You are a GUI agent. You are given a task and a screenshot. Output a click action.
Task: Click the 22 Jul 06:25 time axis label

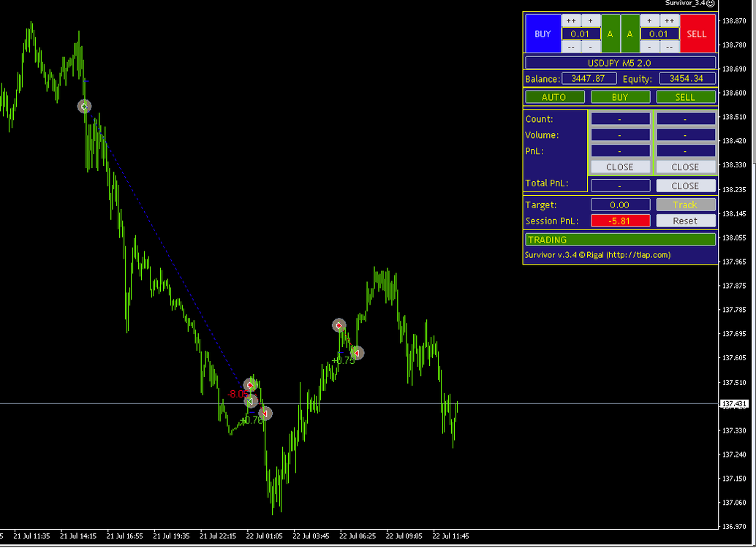[358, 536]
